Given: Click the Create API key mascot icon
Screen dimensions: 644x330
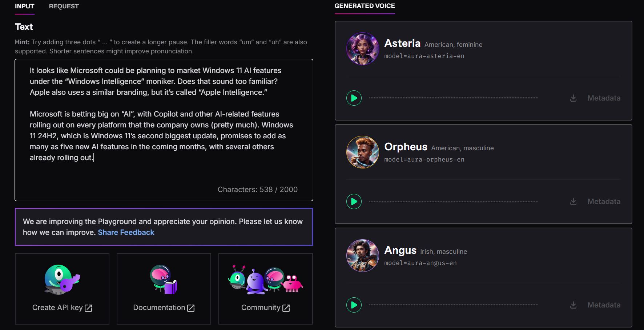Looking at the screenshot, I should (x=62, y=279).
